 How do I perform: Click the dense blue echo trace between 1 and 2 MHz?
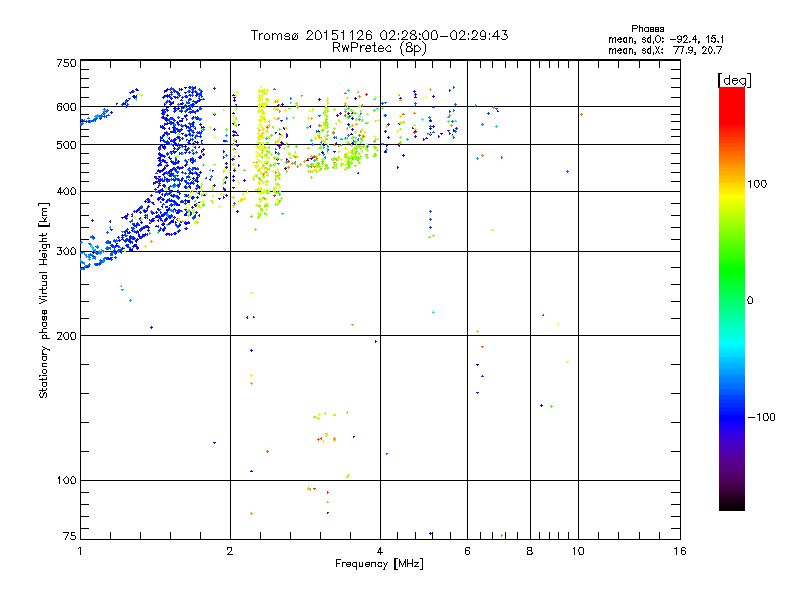pos(179,161)
